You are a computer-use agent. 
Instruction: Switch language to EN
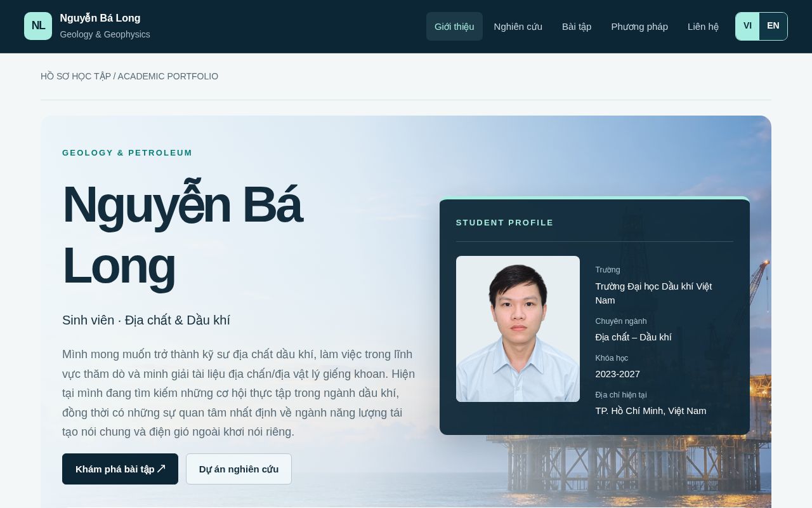(773, 26)
